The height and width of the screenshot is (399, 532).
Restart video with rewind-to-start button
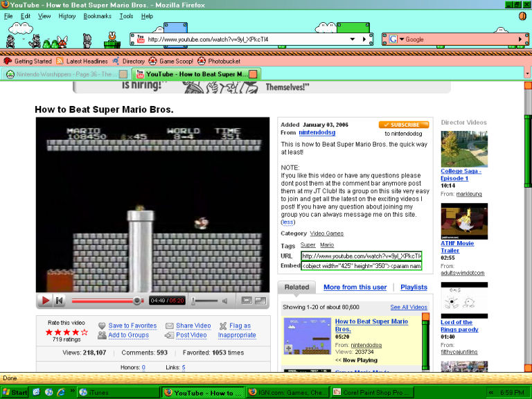(x=60, y=301)
